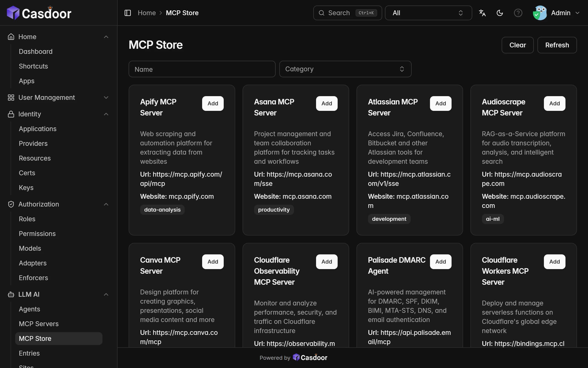Click the LLM AI robot icon

click(x=11, y=294)
